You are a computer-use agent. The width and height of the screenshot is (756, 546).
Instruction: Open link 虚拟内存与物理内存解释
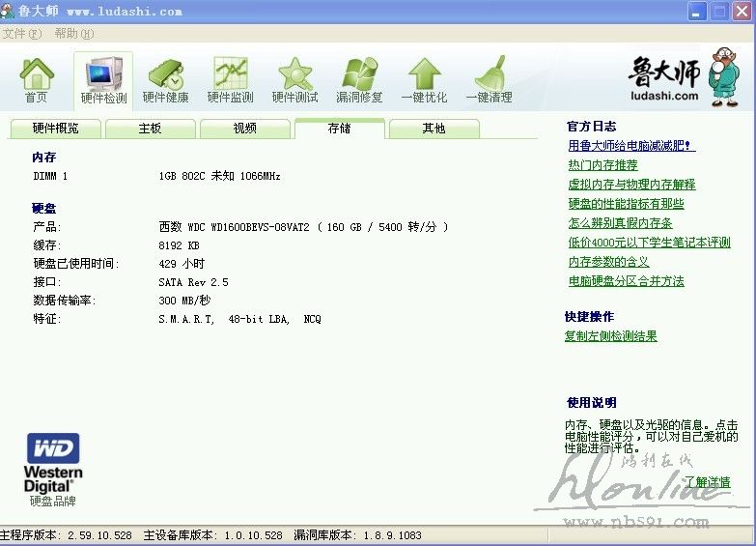[x=631, y=185]
